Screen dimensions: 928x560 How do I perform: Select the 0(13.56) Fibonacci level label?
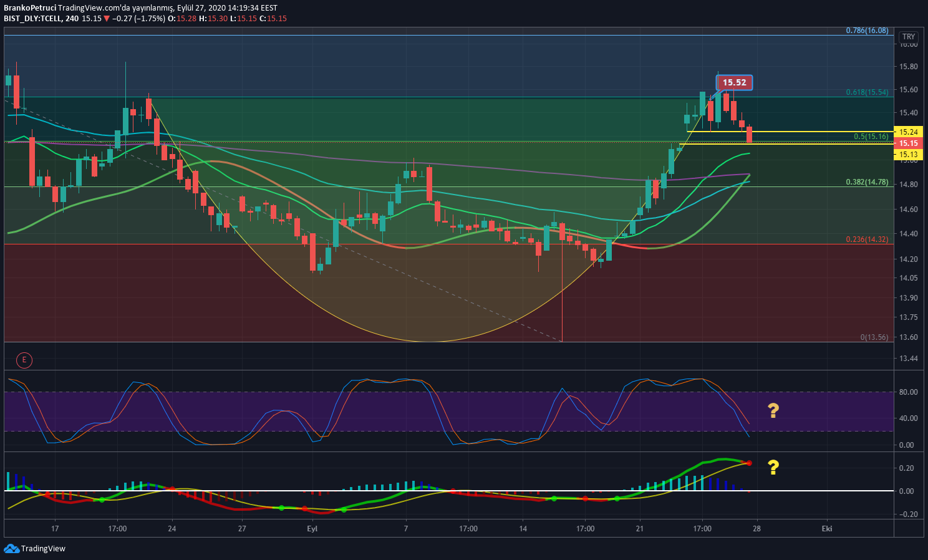coord(874,337)
